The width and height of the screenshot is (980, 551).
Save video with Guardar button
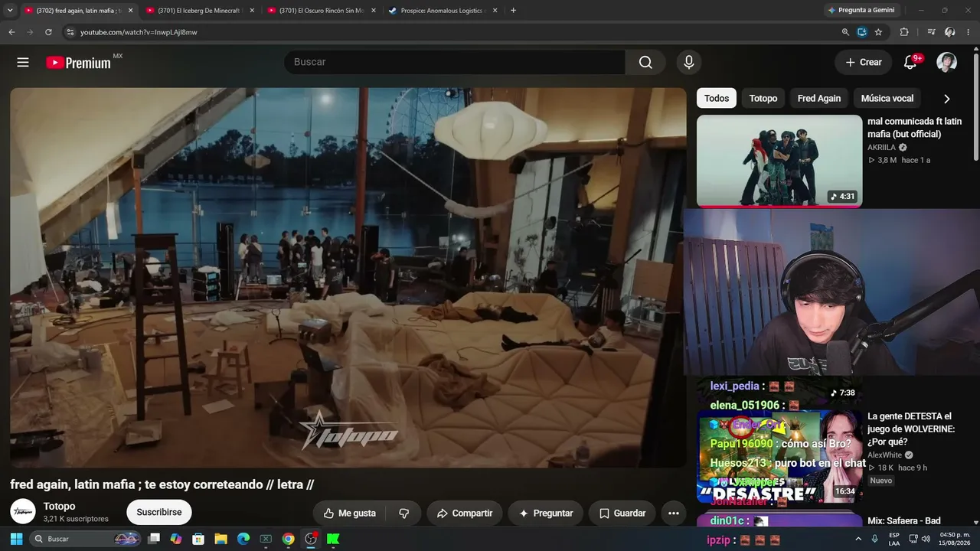(622, 514)
